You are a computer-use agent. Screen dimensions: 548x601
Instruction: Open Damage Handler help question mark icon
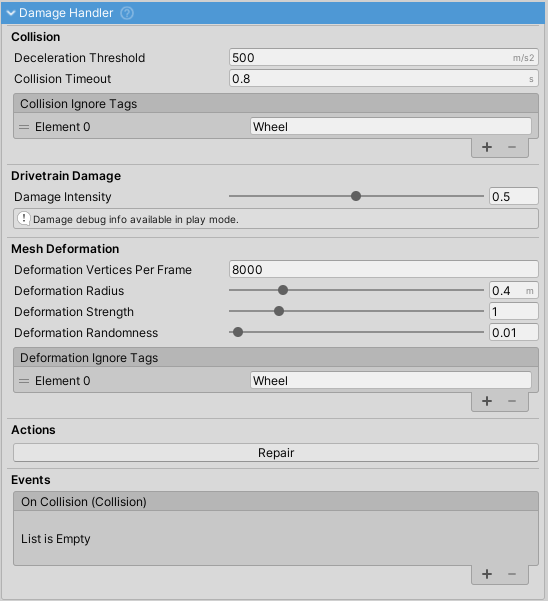[x=127, y=13]
